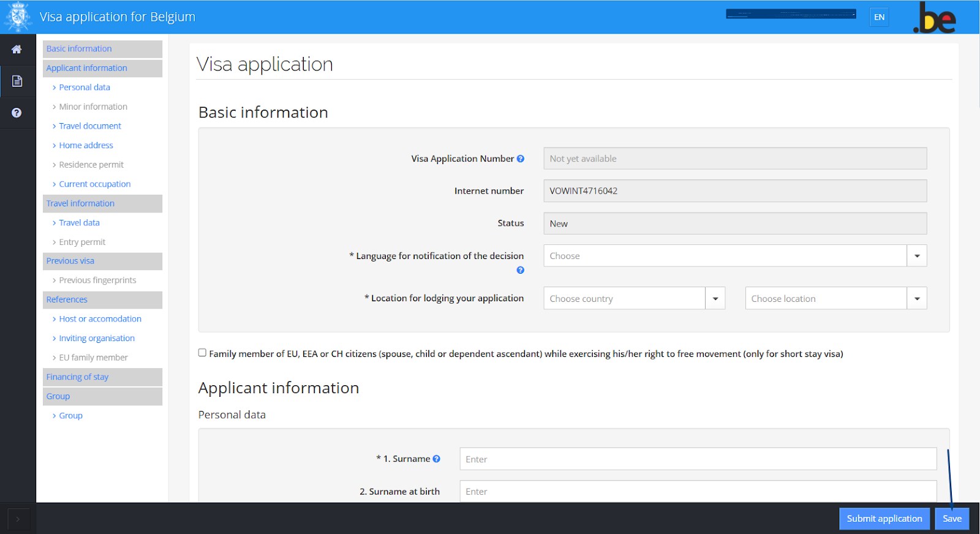Click the Entry permit item
Viewport: 980px width, 534px height.
(x=82, y=243)
